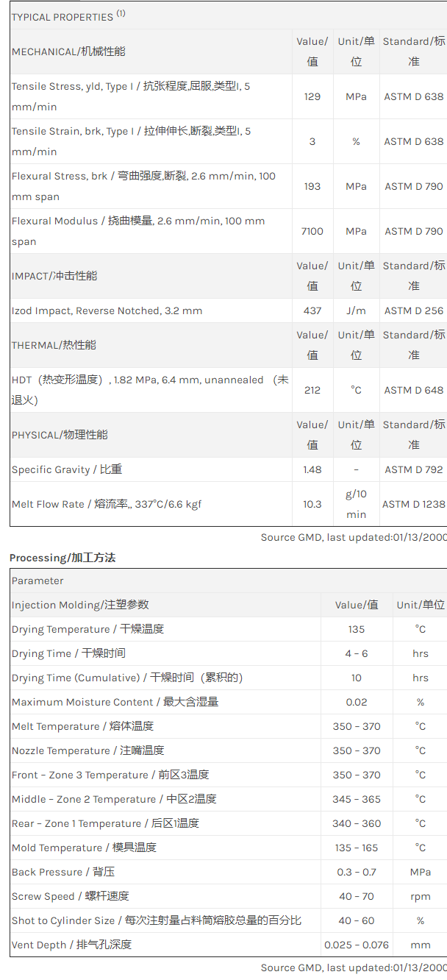Select the Specific Gravity value 1.48
This screenshot has height=980, width=447.
tap(312, 469)
